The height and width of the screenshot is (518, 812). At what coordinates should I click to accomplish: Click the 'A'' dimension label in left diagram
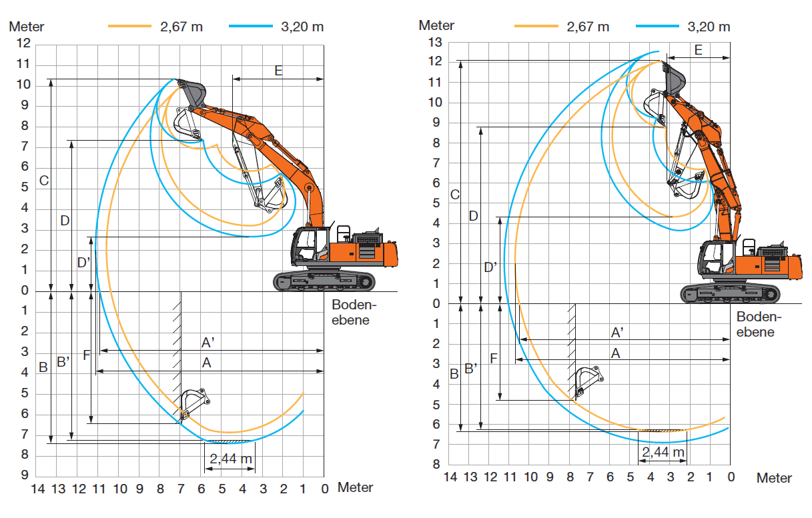tap(208, 343)
